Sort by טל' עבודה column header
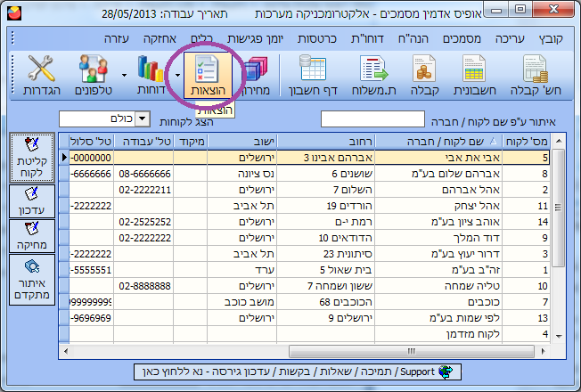This screenshot has width=581, height=392. (143, 141)
